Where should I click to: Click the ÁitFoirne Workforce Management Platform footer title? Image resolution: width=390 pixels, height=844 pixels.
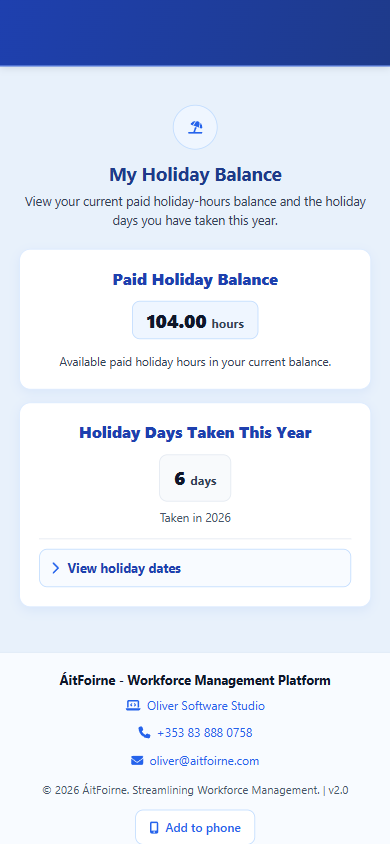pyautogui.click(x=195, y=680)
